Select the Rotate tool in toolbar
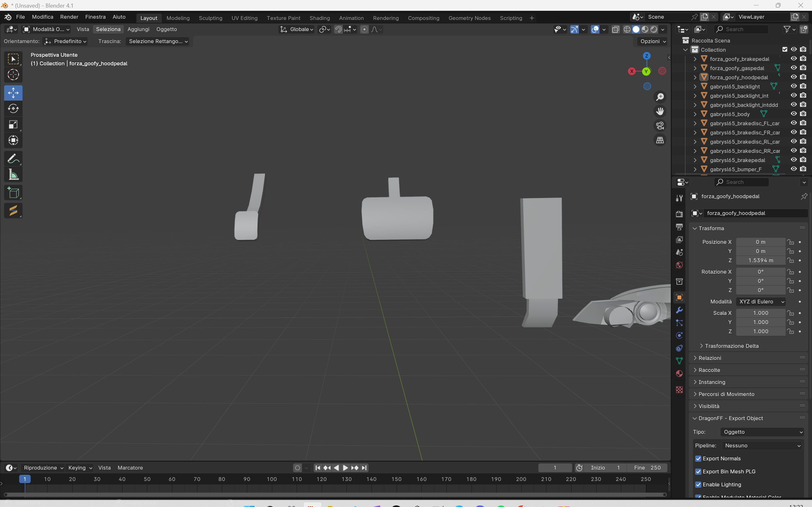Viewport: 812px width, 507px height. click(x=13, y=109)
